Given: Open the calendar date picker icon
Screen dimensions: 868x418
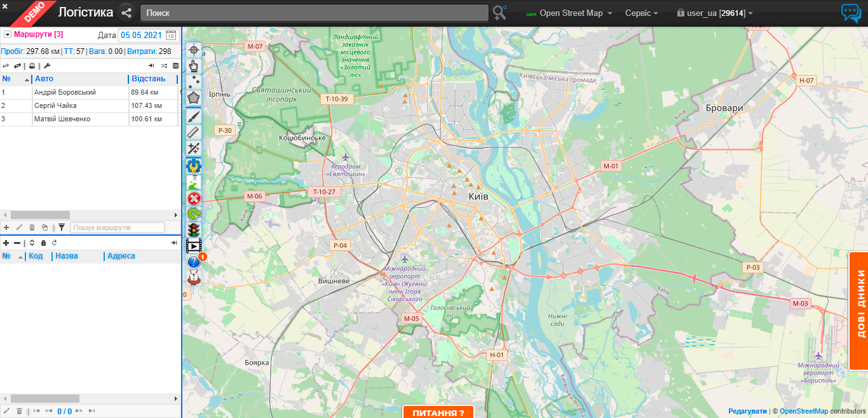Looking at the screenshot, I should [x=170, y=36].
